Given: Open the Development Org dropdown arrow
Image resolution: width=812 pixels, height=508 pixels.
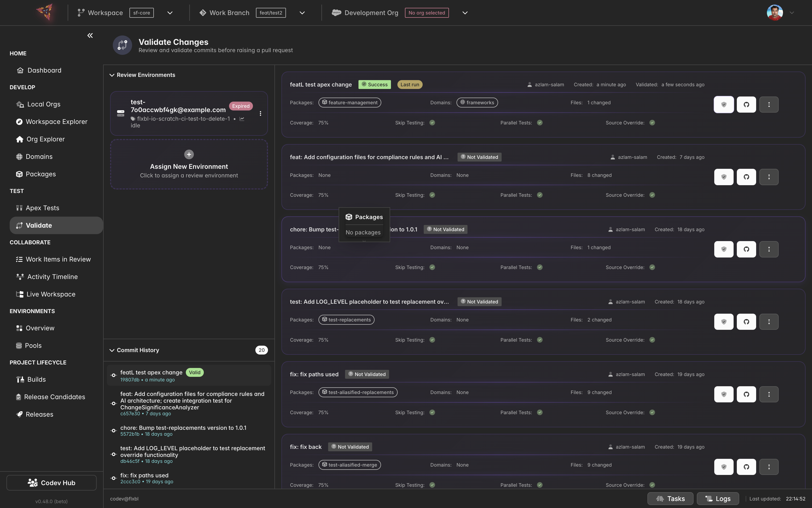Looking at the screenshot, I should coord(465,13).
